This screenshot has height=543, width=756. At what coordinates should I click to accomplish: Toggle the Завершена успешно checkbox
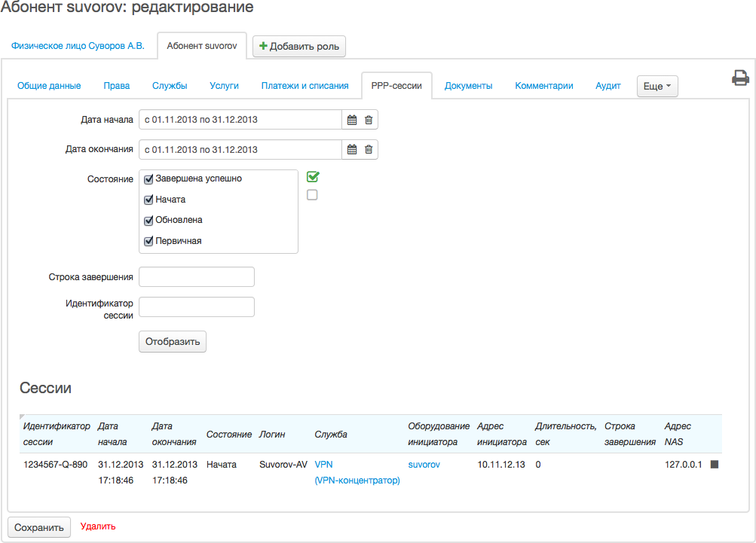pos(149,179)
